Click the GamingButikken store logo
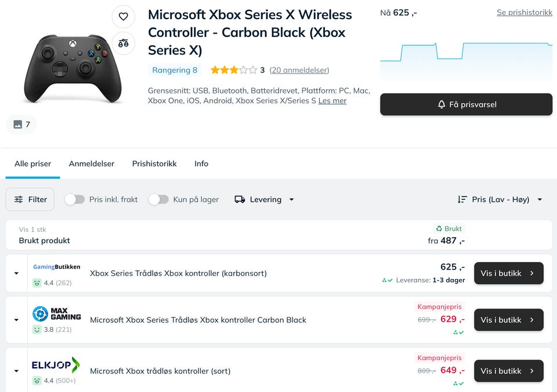The width and height of the screenshot is (557, 392). tap(56, 267)
